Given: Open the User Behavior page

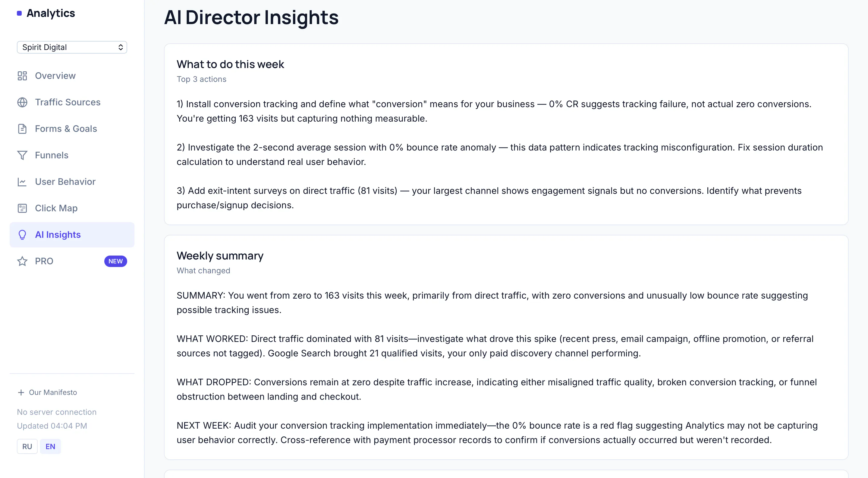Looking at the screenshot, I should click(x=72, y=182).
